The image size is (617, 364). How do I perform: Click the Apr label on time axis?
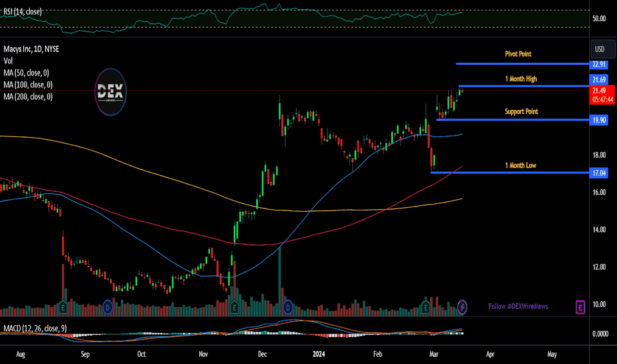tap(491, 354)
